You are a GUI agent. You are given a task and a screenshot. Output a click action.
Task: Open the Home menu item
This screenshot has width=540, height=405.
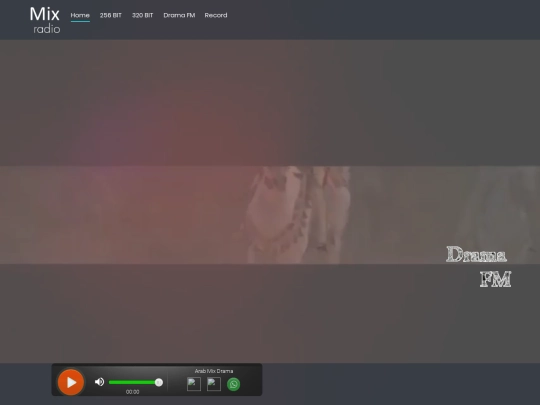coord(80,15)
